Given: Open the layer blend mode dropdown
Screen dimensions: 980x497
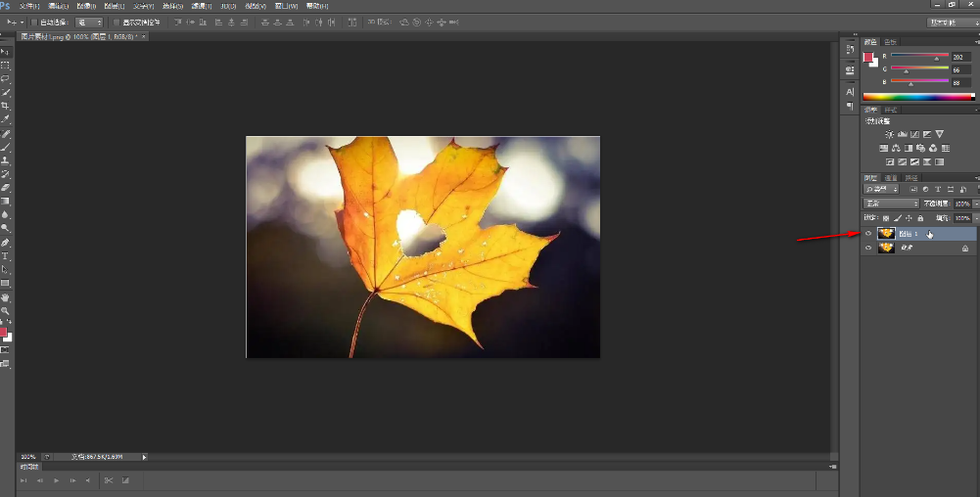Looking at the screenshot, I should pos(891,203).
